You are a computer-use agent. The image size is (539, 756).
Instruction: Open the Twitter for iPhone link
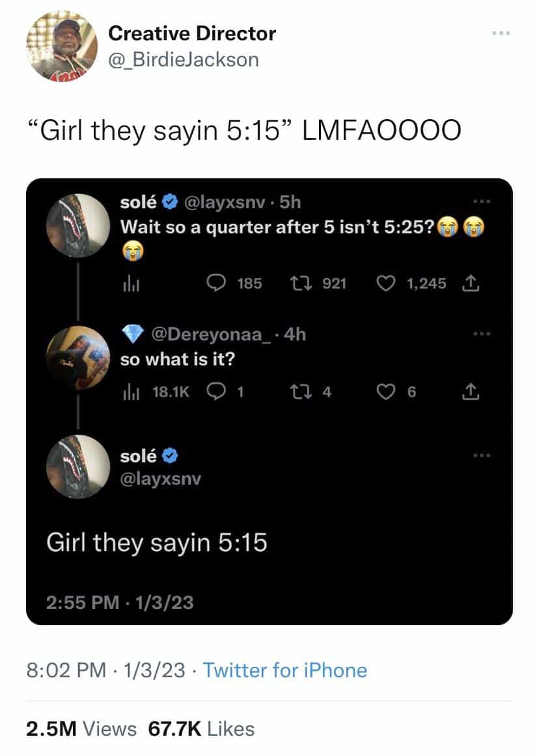(284, 671)
